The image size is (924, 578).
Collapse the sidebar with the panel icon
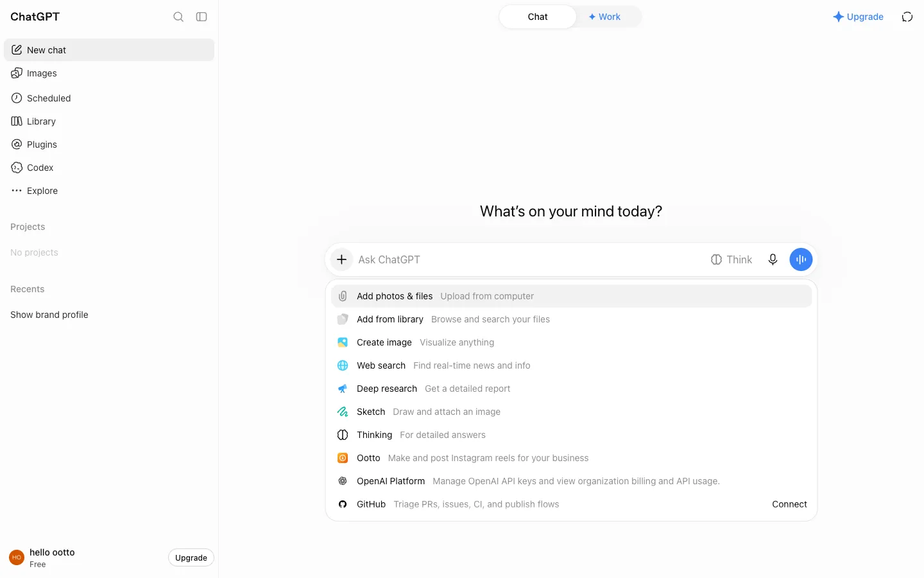click(201, 17)
